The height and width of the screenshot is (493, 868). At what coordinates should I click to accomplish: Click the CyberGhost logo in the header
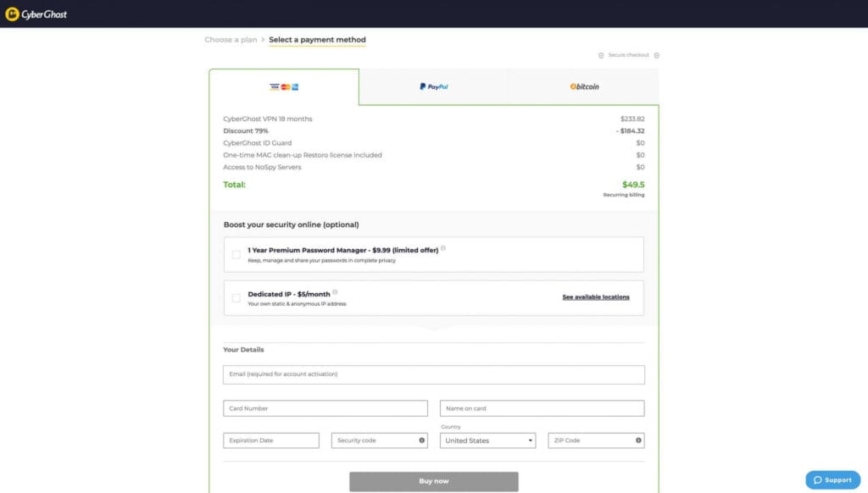click(x=36, y=14)
